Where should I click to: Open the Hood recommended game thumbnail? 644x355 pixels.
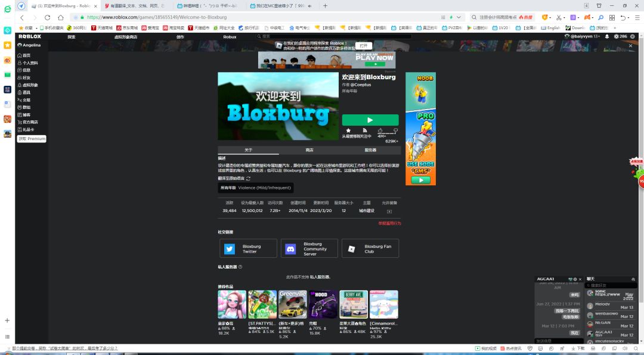pos(323,304)
